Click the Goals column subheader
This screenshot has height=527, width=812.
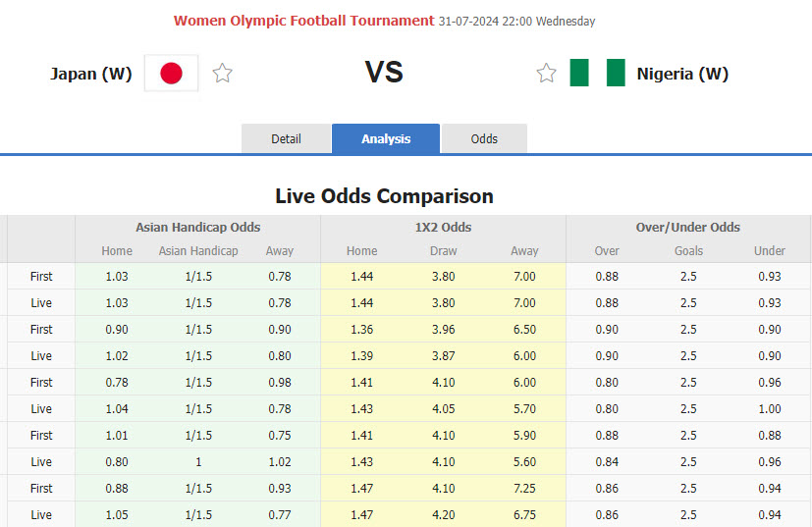(x=688, y=250)
